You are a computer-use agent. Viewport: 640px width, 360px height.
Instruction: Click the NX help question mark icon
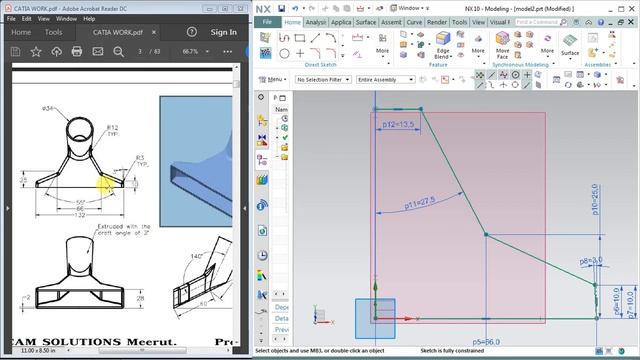pos(601,22)
